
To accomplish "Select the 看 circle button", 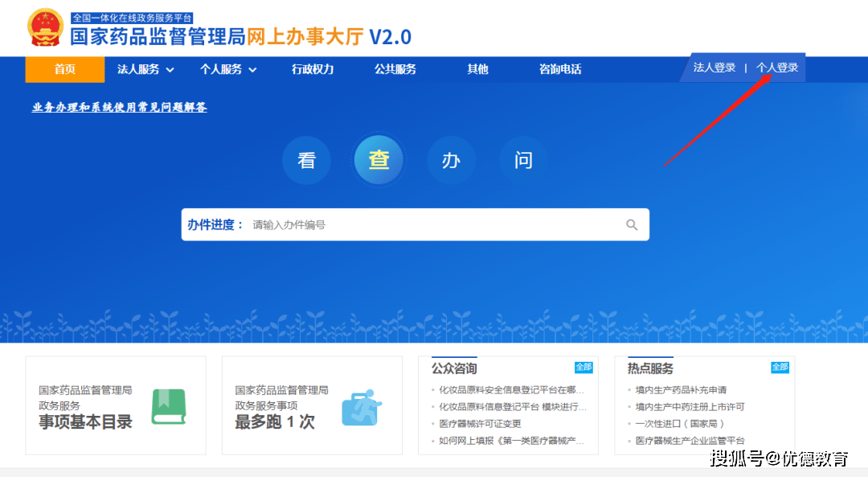I will (307, 161).
